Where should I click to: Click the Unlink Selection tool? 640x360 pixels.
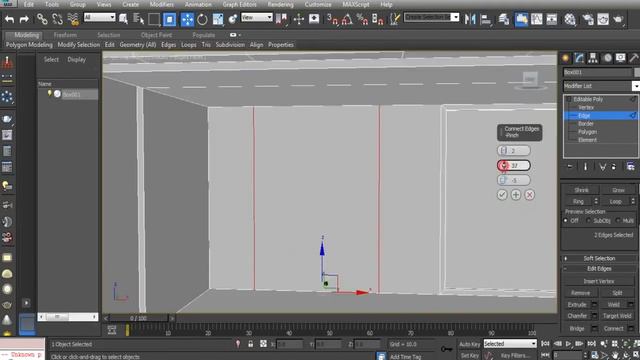click(58, 19)
